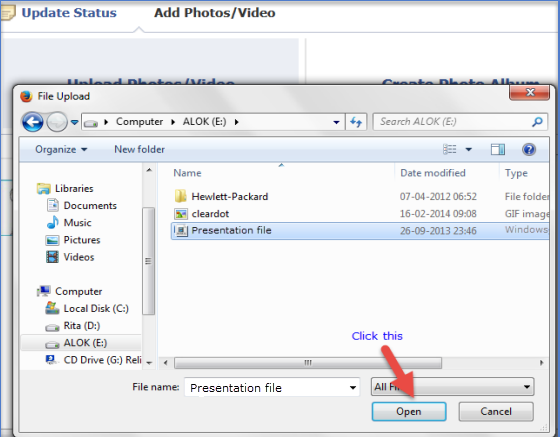The image size is (560, 437).
Task: Click the Cancel button
Action: 496,411
